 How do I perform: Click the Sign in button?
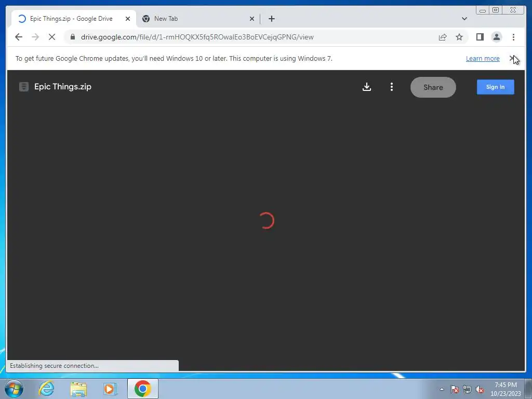(495, 87)
